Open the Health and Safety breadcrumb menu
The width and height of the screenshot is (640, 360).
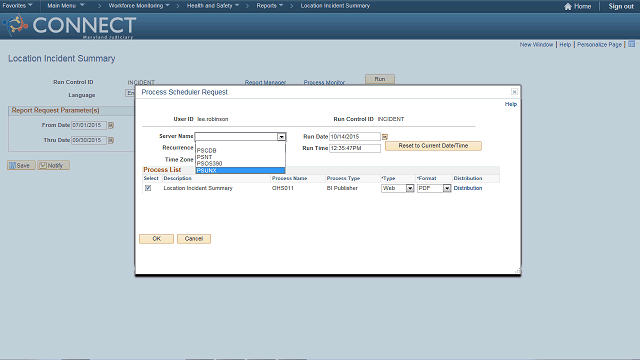tap(213, 6)
